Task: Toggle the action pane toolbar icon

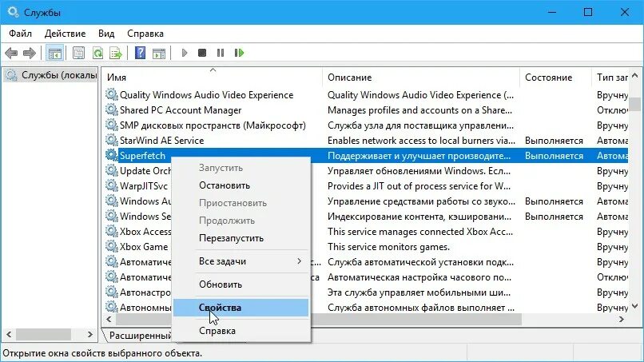Action: (159, 53)
